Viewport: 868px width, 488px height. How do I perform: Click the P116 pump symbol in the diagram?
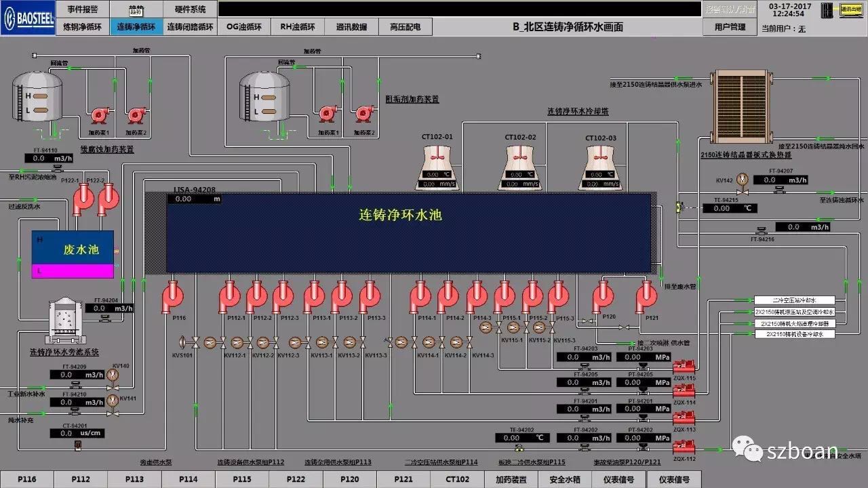click(x=173, y=297)
